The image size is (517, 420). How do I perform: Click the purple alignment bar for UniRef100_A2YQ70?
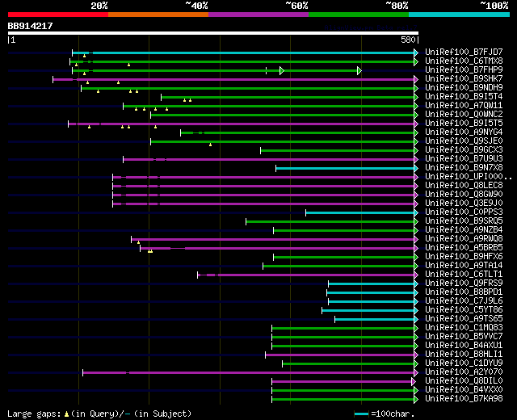(250, 373)
